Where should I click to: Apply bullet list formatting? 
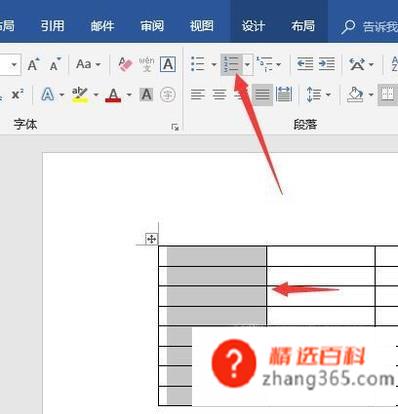197,64
